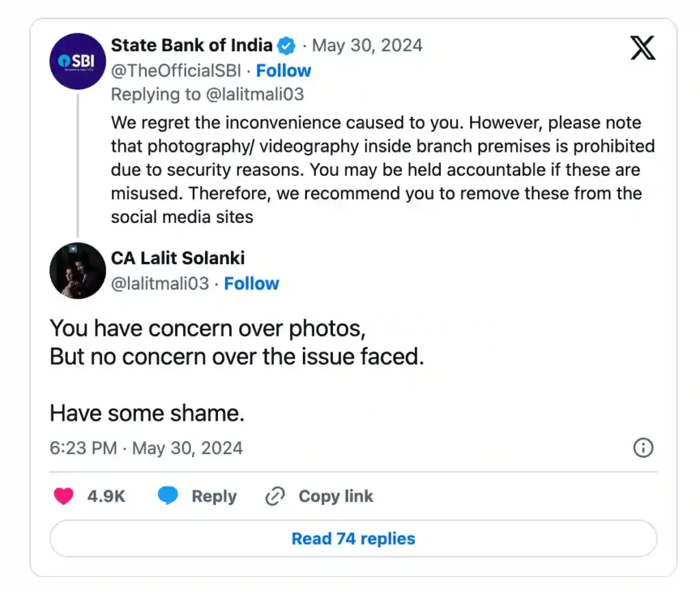Open the info icon beside the timestamp
The width and height of the screenshot is (700, 591).
[643, 448]
